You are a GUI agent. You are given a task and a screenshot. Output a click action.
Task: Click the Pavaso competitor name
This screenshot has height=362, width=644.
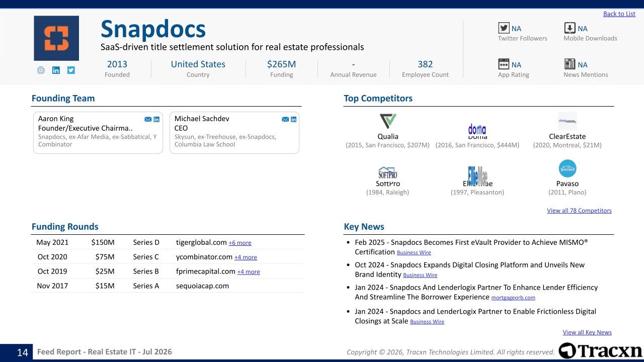tap(568, 184)
